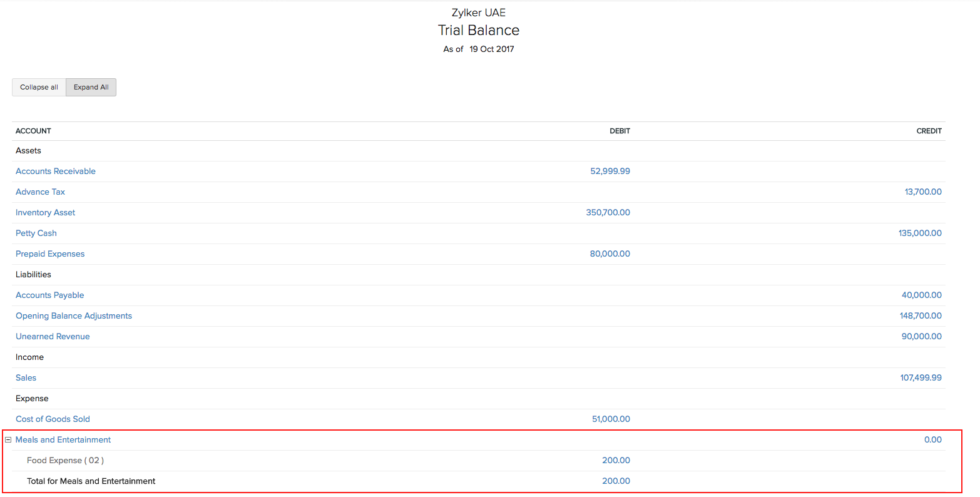This screenshot has height=497, width=980.
Task: Click the 350,700.00 Inventory Asset debit
Action: [608, 213]
